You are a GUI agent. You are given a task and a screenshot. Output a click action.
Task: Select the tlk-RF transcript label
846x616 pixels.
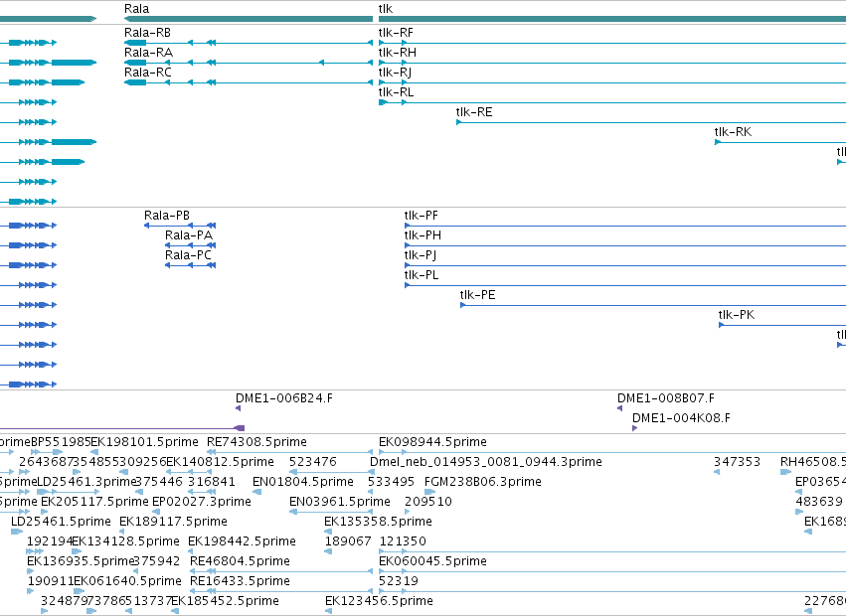[x=396, y=33]
